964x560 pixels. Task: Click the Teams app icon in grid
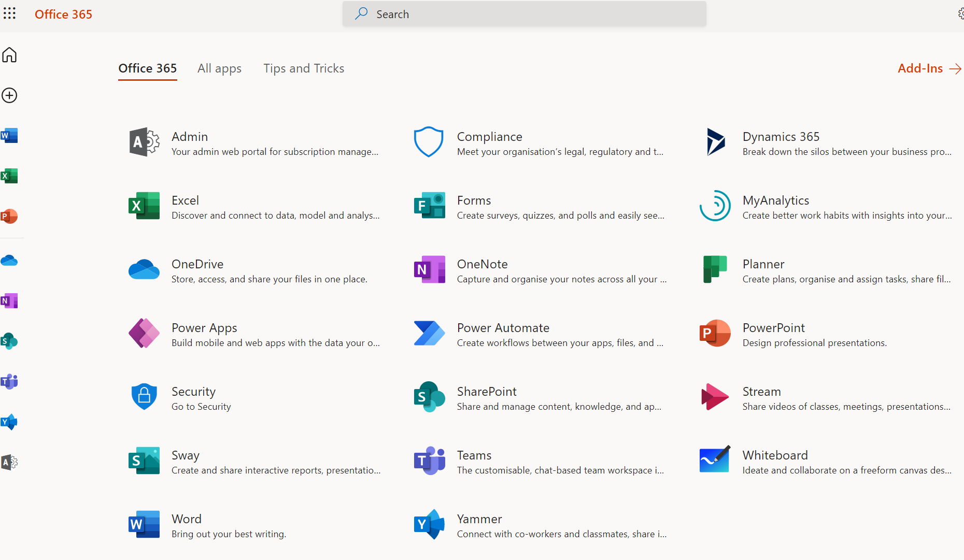coord(429,461)
